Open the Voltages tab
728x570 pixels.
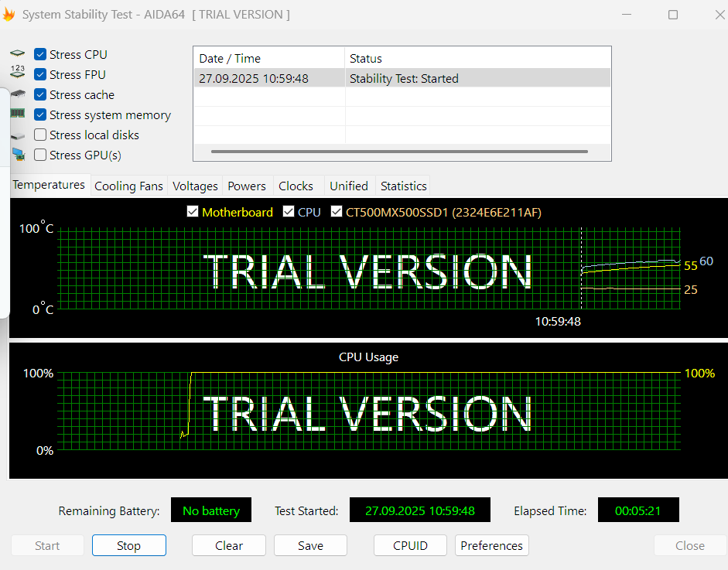[x=195, y=186]
